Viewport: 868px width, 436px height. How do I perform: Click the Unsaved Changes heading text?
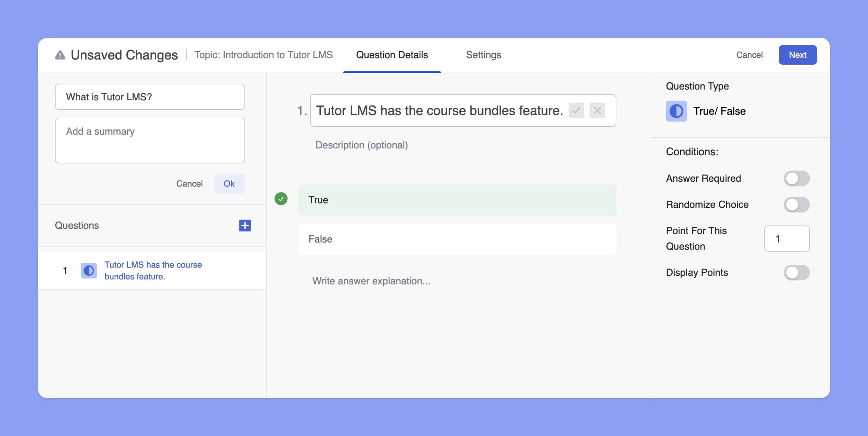tap(124, 55)
